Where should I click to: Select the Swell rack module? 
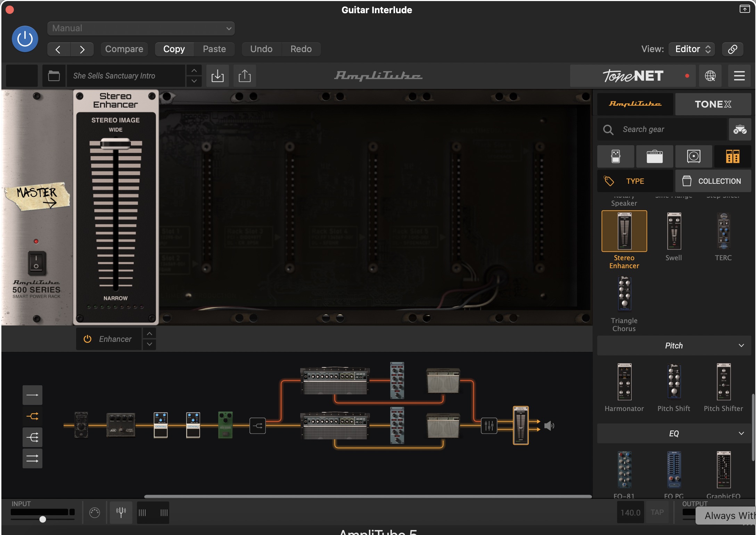pos(674,231)
